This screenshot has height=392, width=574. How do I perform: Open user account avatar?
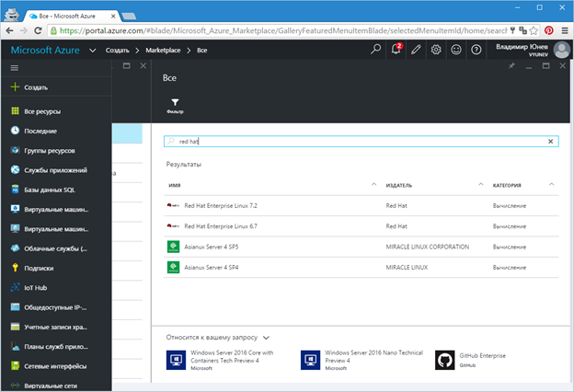click(x=561, y=50)
